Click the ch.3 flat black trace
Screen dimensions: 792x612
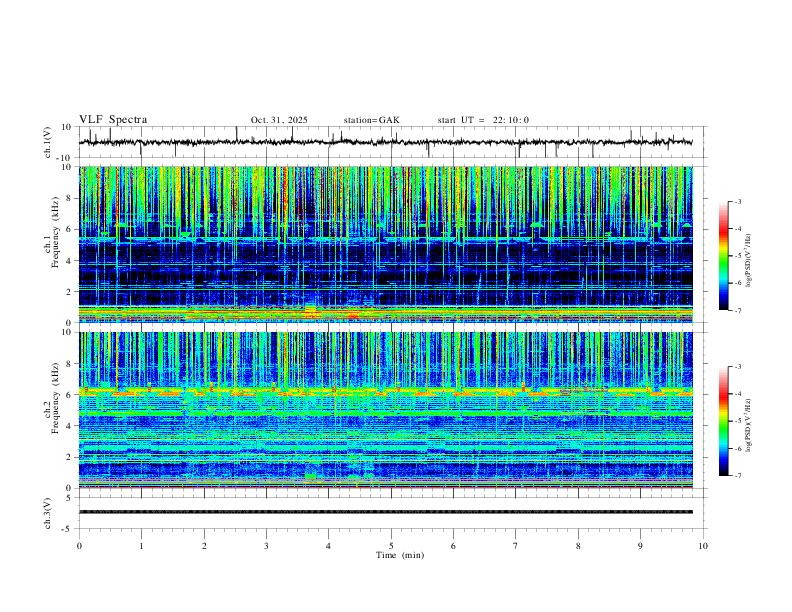(x=385, y=512)
